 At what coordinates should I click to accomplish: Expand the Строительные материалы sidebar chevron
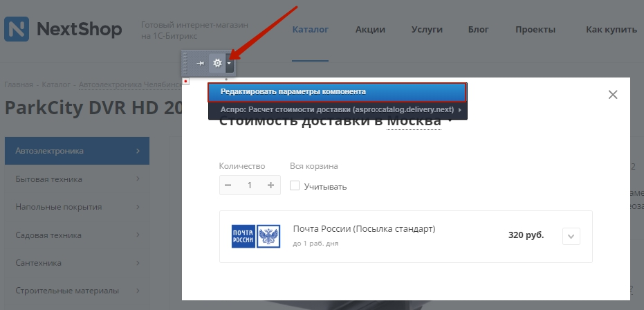click(138, 291)
